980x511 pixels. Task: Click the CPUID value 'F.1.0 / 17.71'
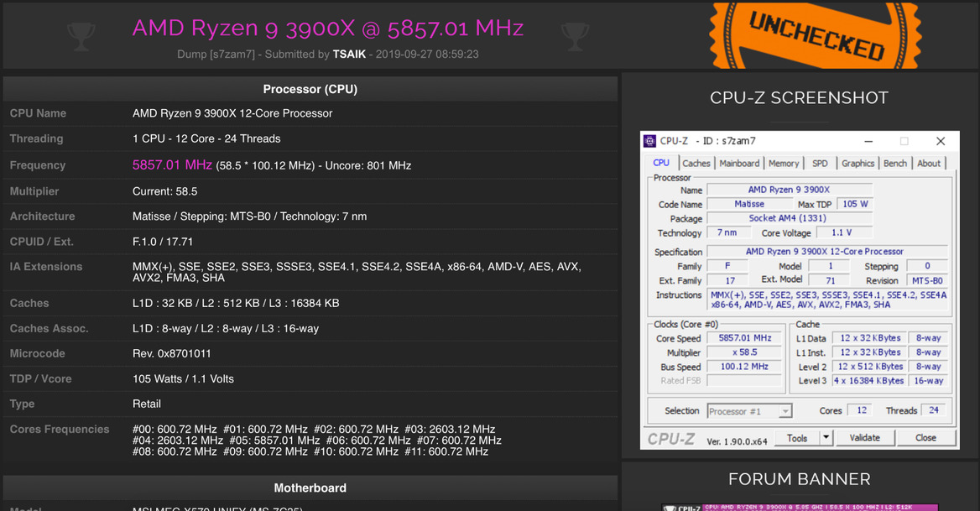(163, 242)
